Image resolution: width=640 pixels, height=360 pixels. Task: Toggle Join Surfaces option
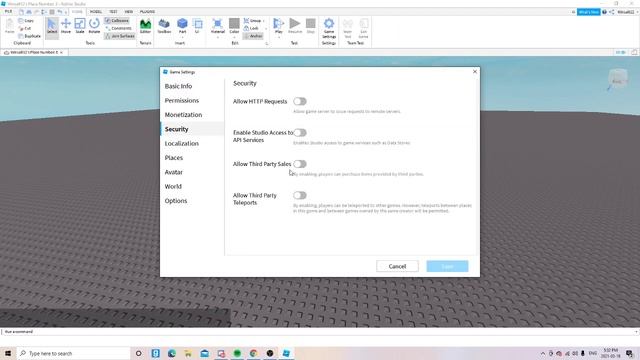tap(120, 36)
